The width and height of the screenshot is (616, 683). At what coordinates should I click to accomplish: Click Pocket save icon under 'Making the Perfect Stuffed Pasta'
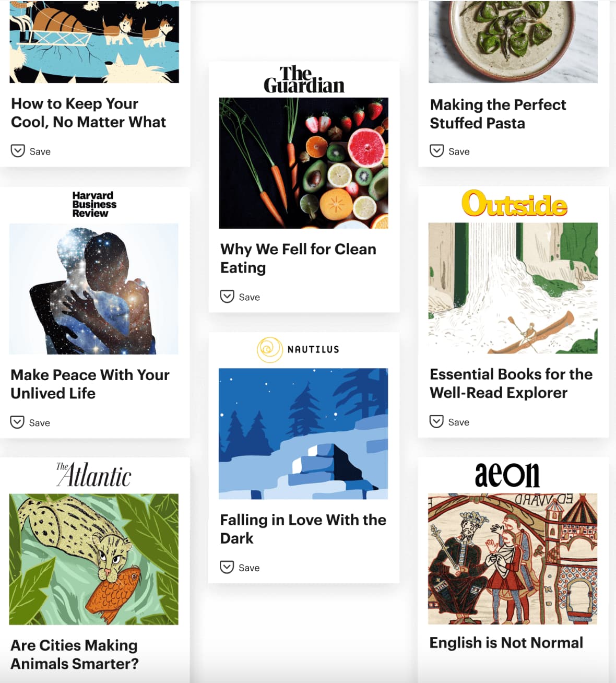tap(436, 151)
